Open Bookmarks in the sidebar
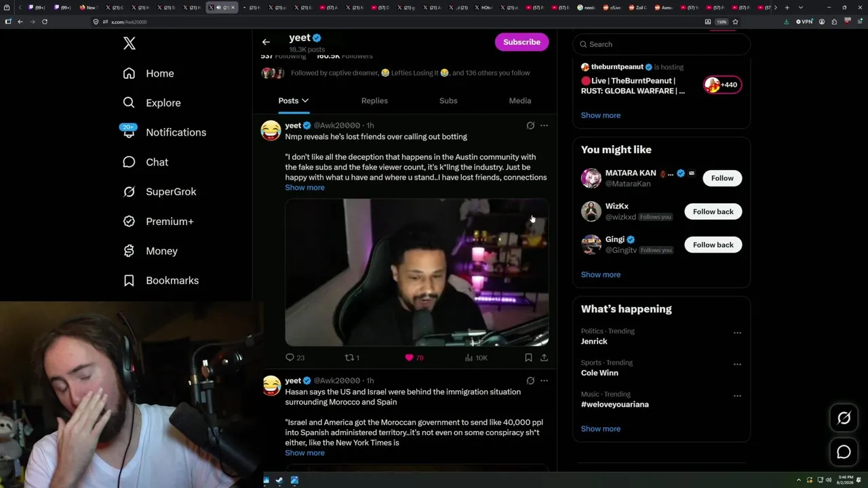Viewport: 868px width, 488px height. (161, 280)
